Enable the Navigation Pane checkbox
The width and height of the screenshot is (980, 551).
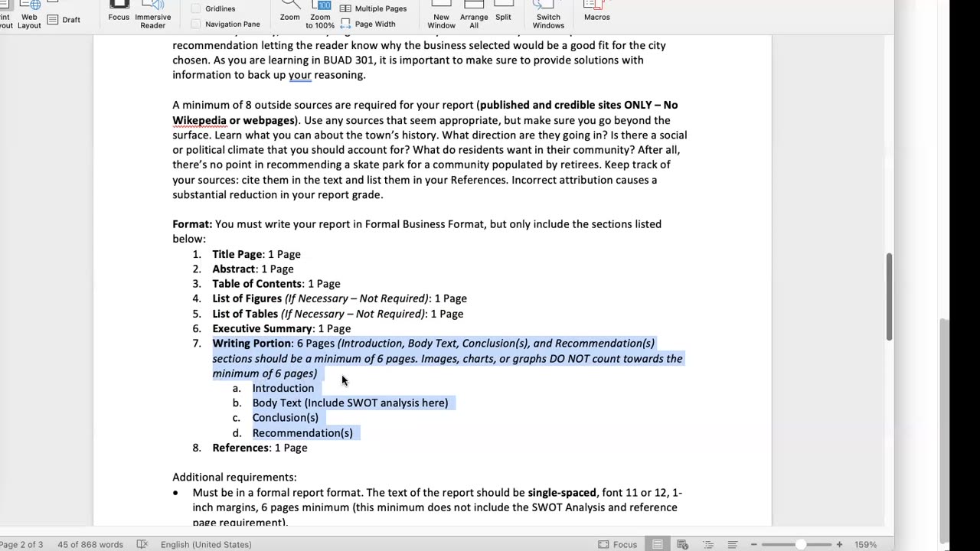pos(196,24)
